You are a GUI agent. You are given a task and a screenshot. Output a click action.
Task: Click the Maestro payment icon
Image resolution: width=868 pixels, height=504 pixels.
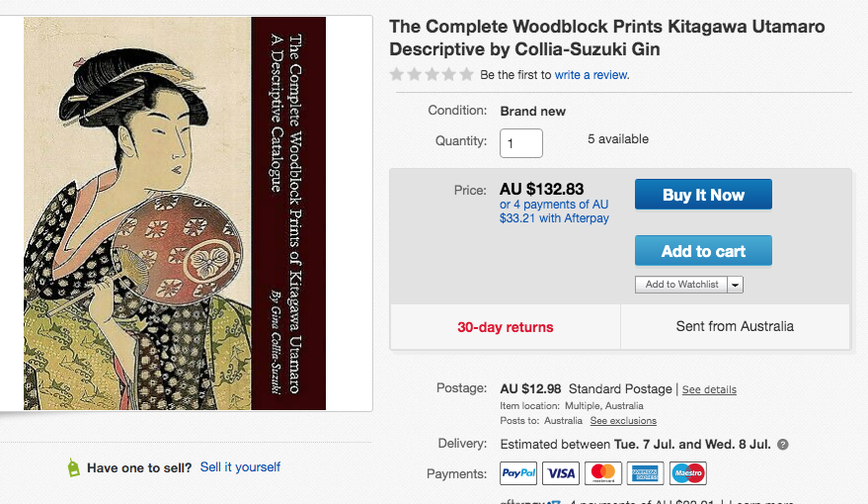pyautogui.click(x=688, y=473)
